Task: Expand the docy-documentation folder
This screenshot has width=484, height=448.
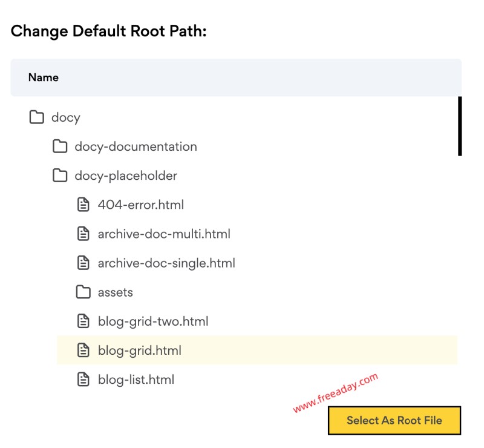Action: [136, 147]
